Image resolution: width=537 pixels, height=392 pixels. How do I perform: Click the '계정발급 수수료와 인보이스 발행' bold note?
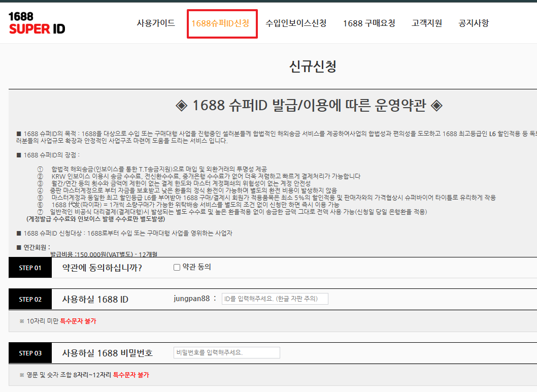(95, 219)
